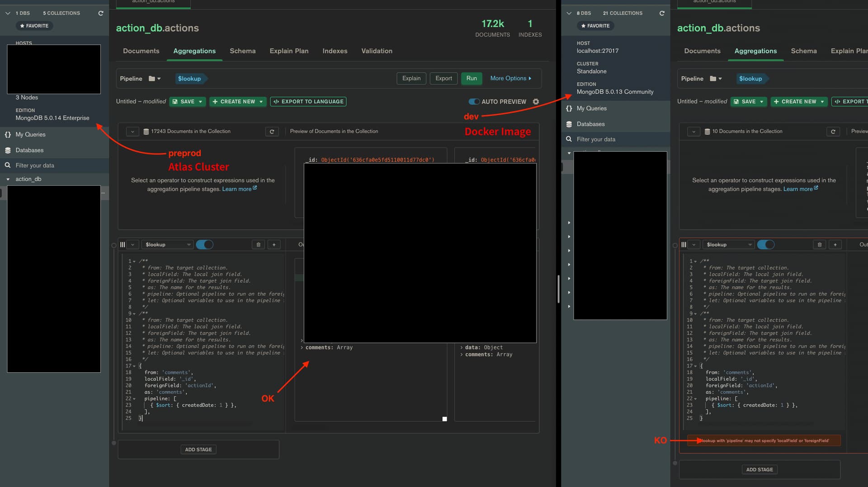
Task: Click the Filter your data search field
Action: (35, 165)
